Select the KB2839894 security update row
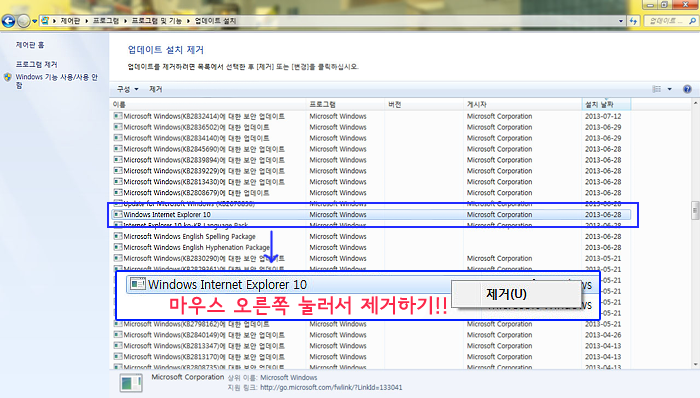Viewport: 700px width, 398px height. (371, 160)
